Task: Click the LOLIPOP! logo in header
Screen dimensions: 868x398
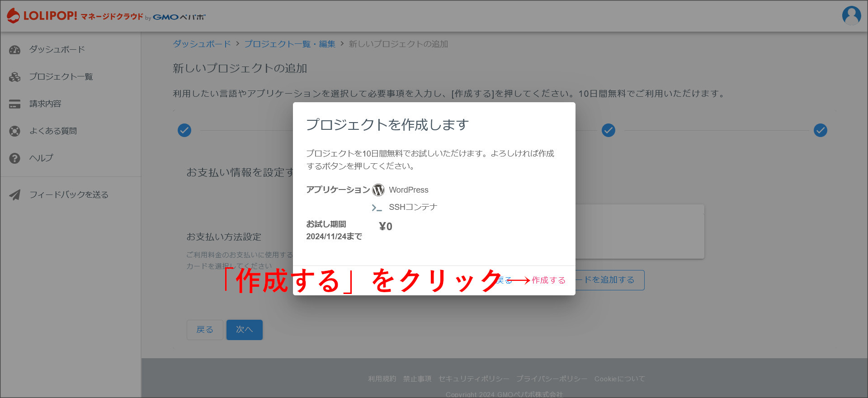Action: [x=106, y=16]
